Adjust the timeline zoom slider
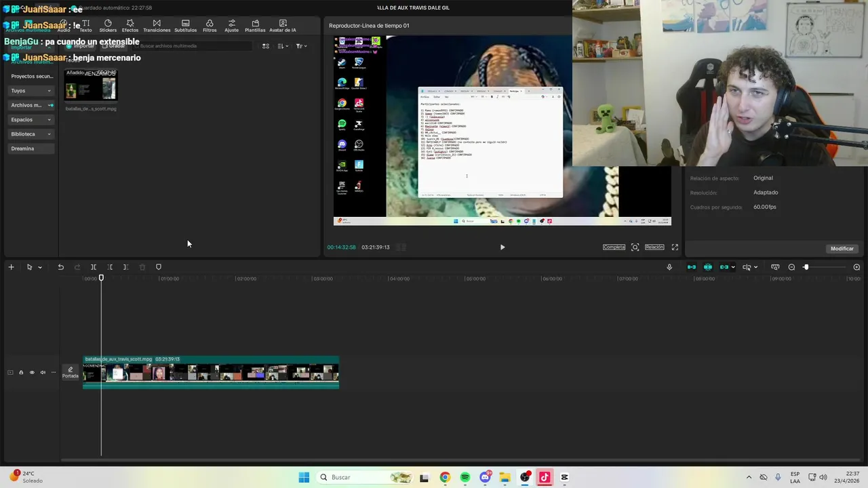The image size is (868, 488). click(806, 267)
